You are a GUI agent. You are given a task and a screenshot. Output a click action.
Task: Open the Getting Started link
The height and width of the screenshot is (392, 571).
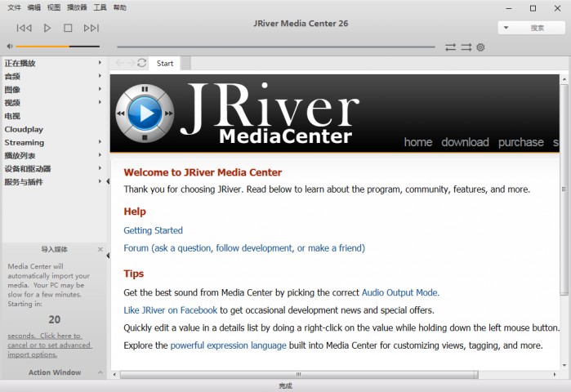153,230
